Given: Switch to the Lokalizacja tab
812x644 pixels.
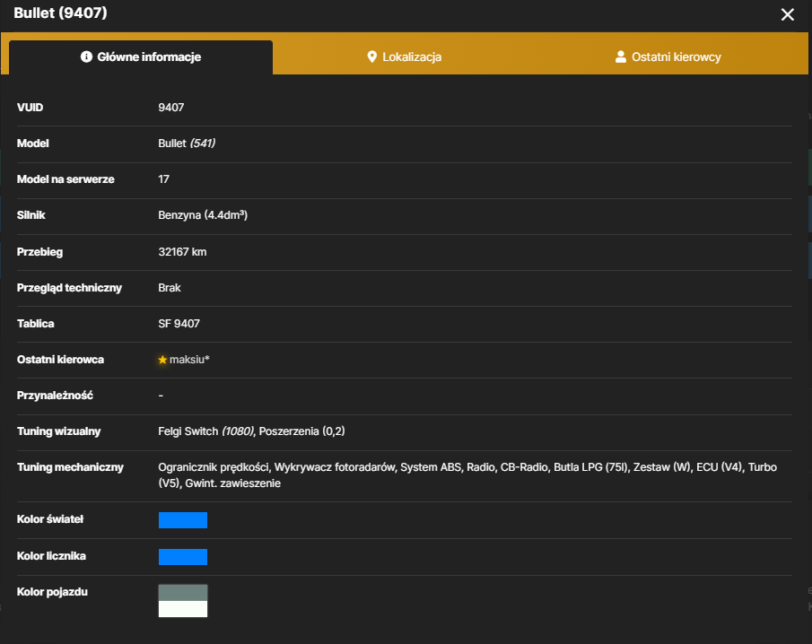Looking at the screenshot, I should click(405, 57).
